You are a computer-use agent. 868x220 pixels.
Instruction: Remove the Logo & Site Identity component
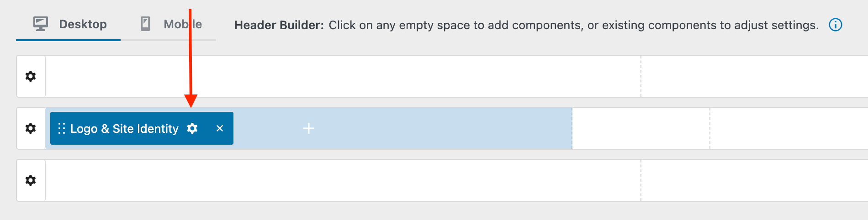point(220,128)
